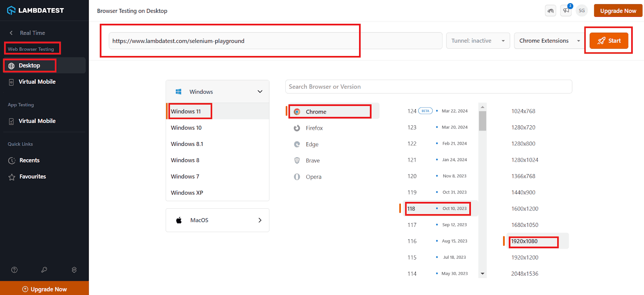The width and height of the screenshot is (644, 295).
Task: Select the Brave browser icon
Action: (297, 160)
